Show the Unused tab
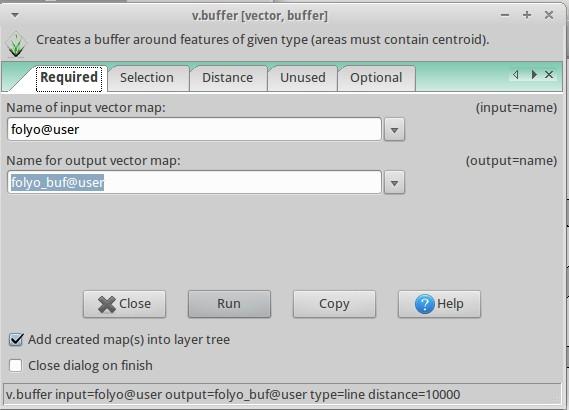The width and height of the screenshot is (569, 410). [303, 78]
